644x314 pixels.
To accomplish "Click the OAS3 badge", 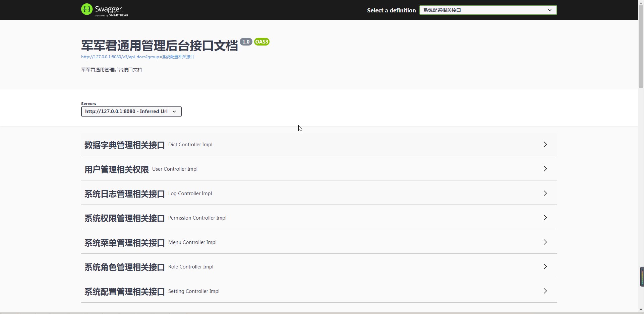I will pyautogui.click(x=261, y=42).
